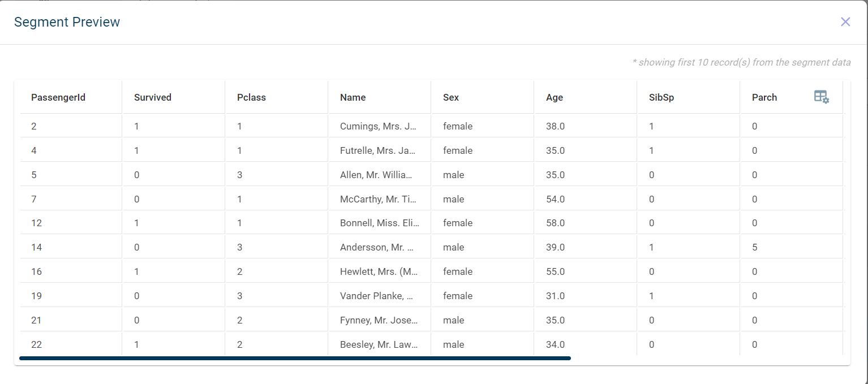Select the row with PassengerId 2
868x384 pixels.
pos(34,126)
